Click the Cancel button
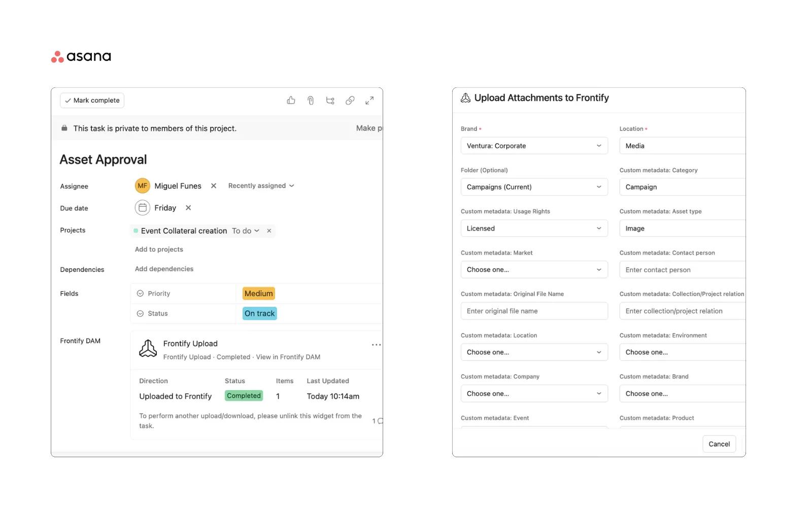The width and height of the screenshot is (812, 508). (x=719, y=444)
